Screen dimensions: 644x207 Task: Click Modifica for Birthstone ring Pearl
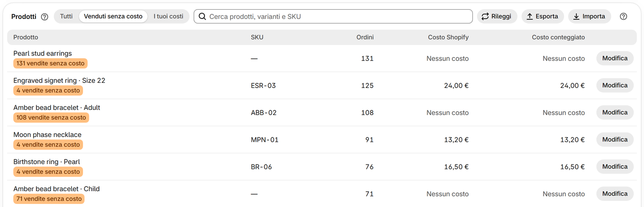click(615, 167)
